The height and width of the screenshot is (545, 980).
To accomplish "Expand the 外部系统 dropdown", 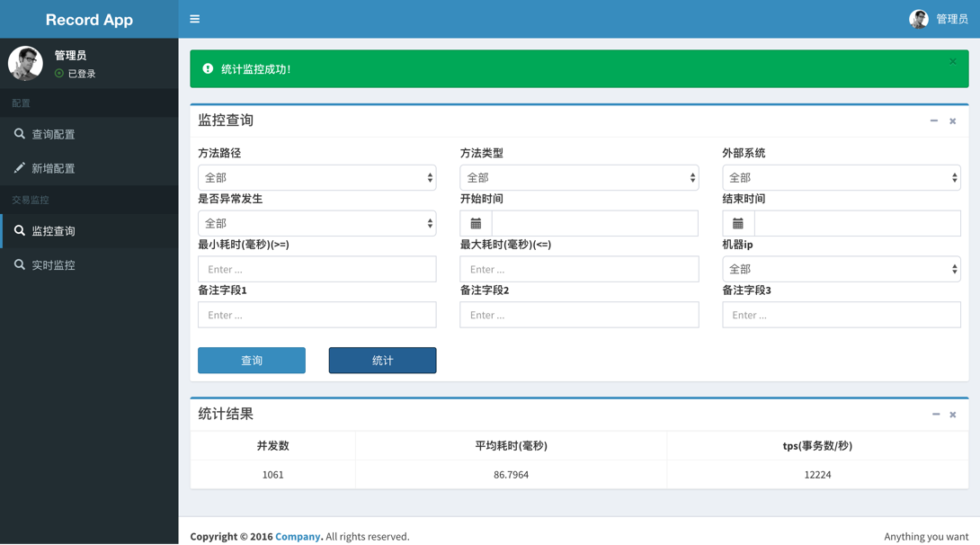I will [842, 177].
